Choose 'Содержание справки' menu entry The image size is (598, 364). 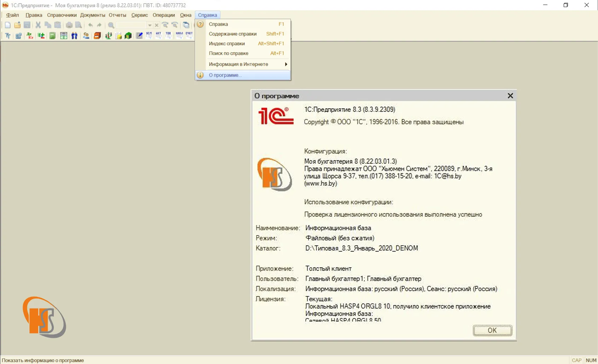pos(243,34)
